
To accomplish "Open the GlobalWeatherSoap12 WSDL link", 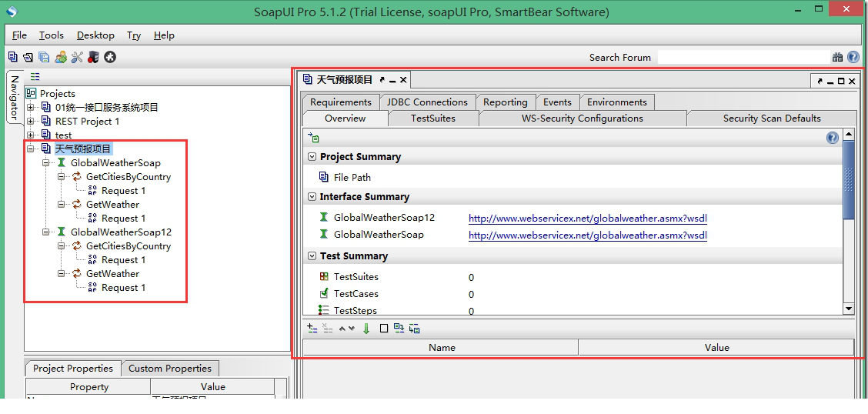I will [x=588, y=219].
